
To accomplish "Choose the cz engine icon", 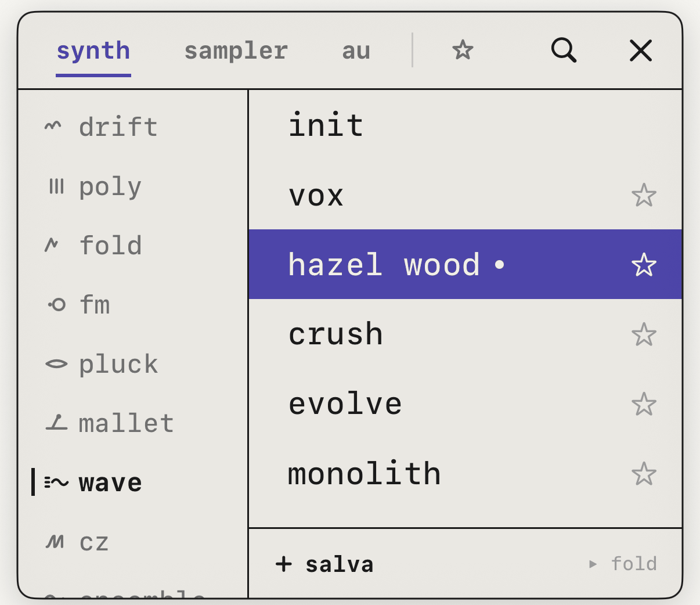I will pyautogui.click(x=55, y=542).
